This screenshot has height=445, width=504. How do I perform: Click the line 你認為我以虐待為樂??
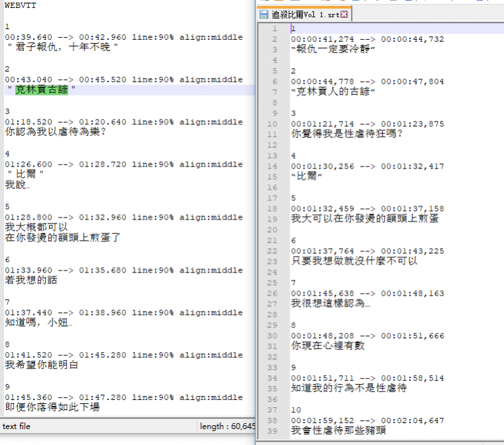coord(56,132)
